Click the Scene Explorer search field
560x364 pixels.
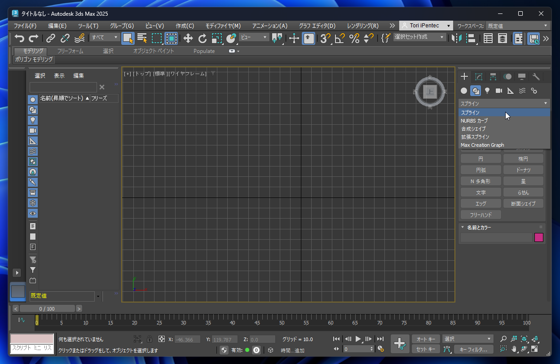click(63, 87)
